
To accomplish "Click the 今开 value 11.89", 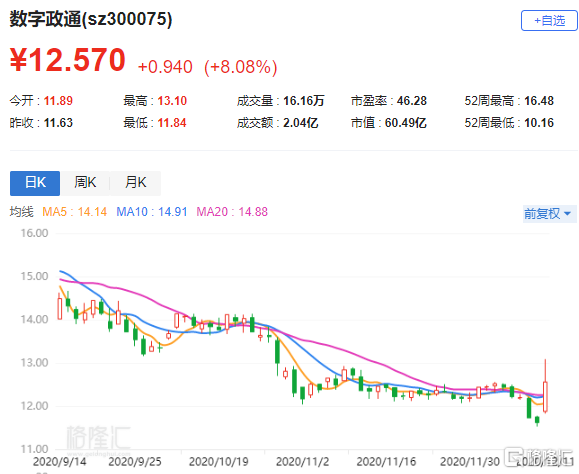I will click(x=58, y=101).
